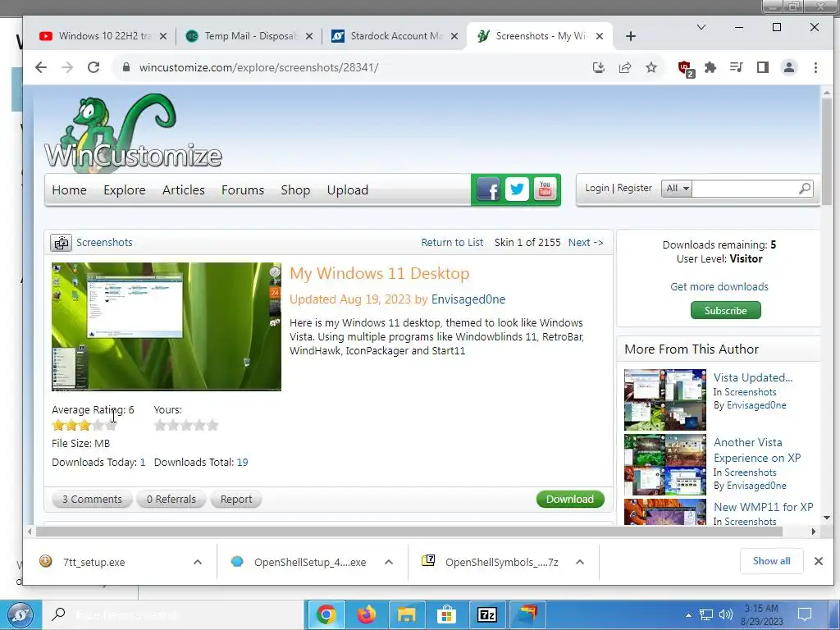Close the Windows 10 22H2 tab
Viewport: 840px width, 630px height.
tap(163, 36)
